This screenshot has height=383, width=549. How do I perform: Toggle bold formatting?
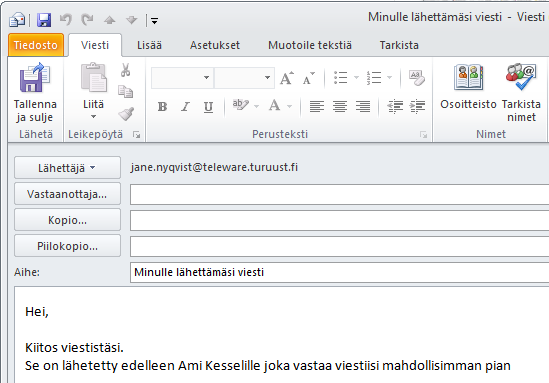pos(162,106)
